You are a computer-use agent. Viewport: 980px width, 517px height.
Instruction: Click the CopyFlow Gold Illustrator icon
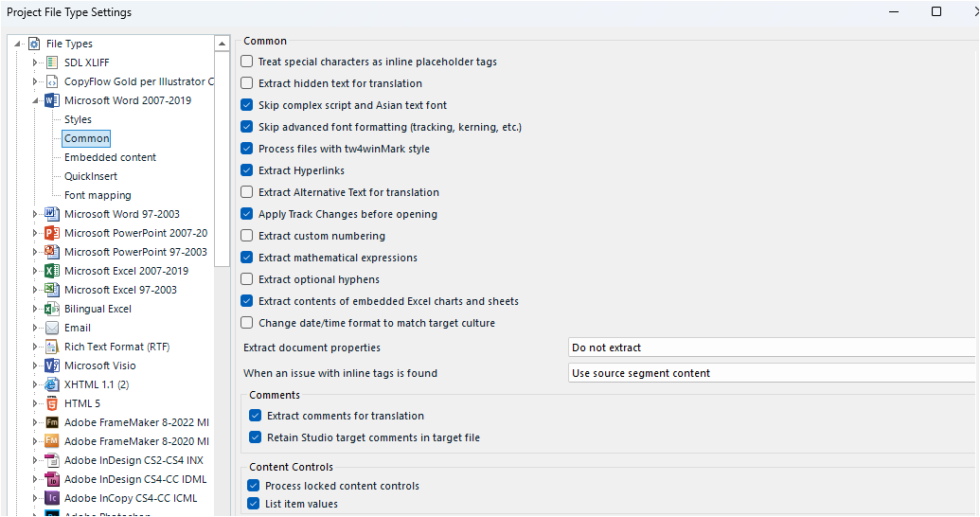(52, 81)
